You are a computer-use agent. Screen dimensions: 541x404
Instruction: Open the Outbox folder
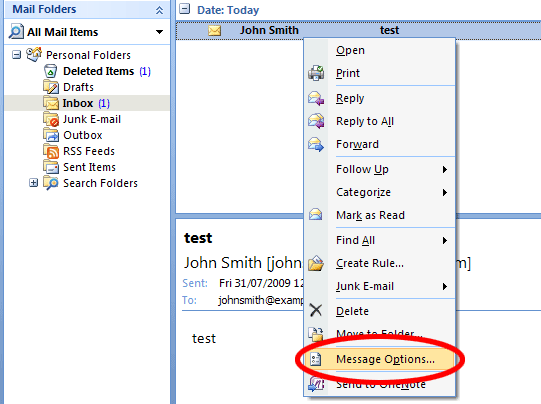coord(83,135)
